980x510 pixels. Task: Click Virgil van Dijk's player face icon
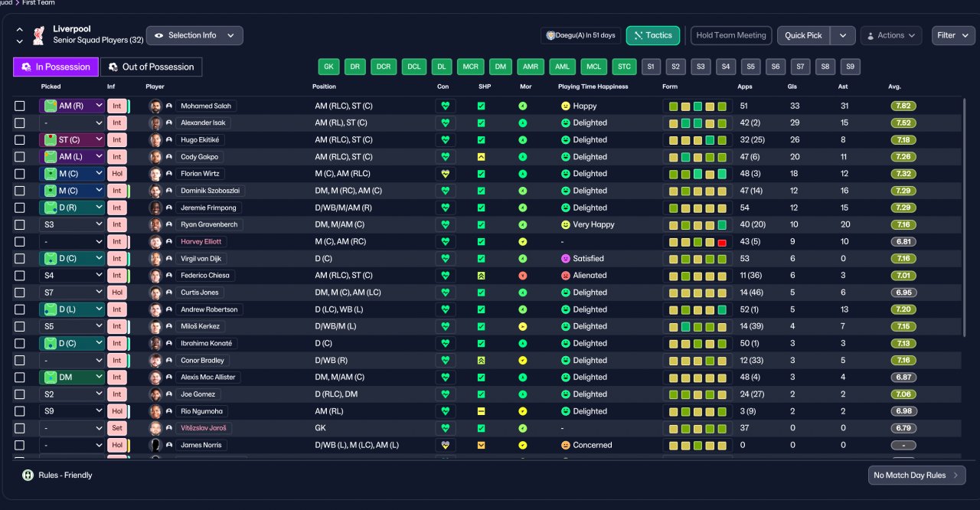point(155,259)
